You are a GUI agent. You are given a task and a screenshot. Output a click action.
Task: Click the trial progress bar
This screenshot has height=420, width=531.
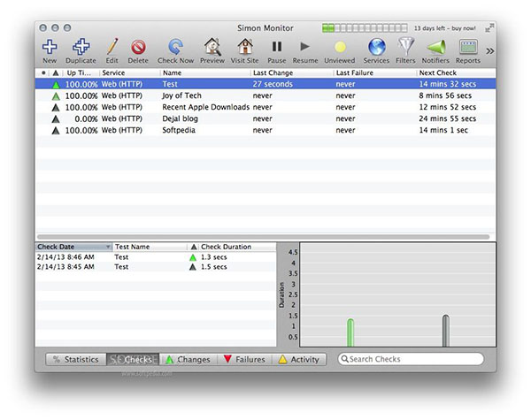click(x=365, y=28)
